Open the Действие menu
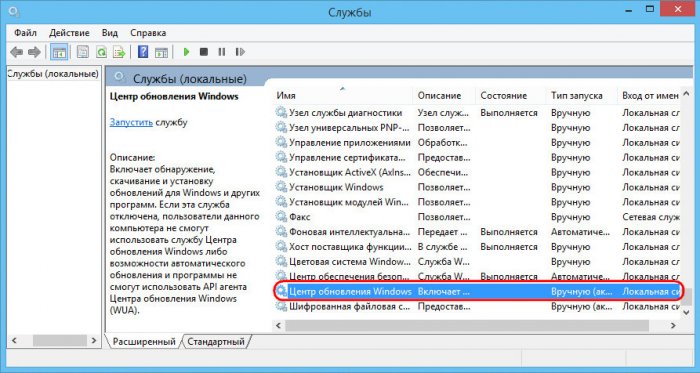 (x=69, y=33)
